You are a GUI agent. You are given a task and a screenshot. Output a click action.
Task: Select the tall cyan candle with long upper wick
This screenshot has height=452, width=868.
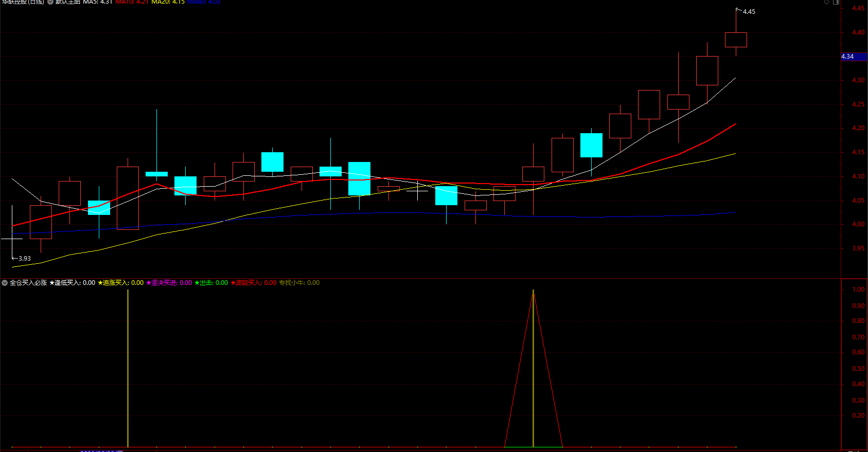pyautogui.click(x=156, y=174)
